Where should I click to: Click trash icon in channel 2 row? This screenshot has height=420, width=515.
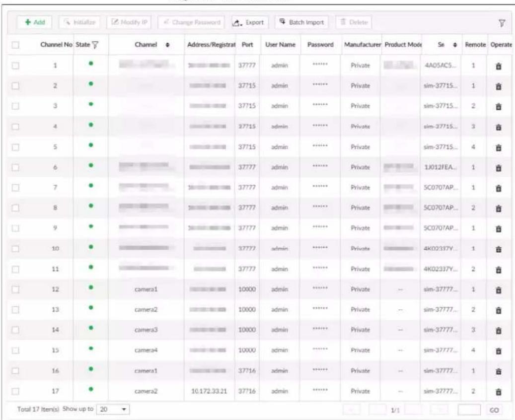[498, 86]
